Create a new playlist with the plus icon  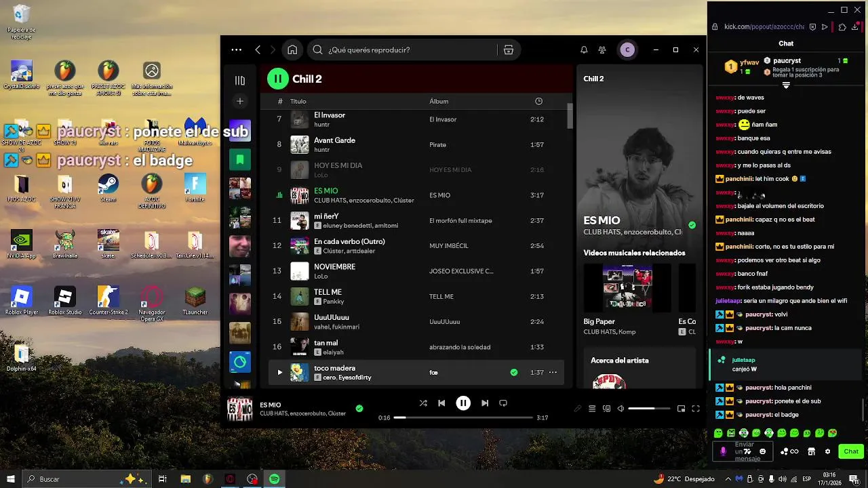239,101
